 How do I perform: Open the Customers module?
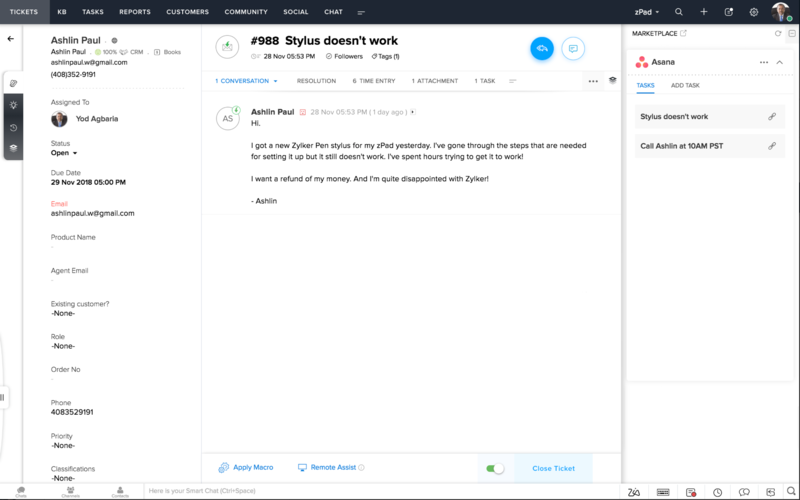pyautogui.click(x=187, y=12)
